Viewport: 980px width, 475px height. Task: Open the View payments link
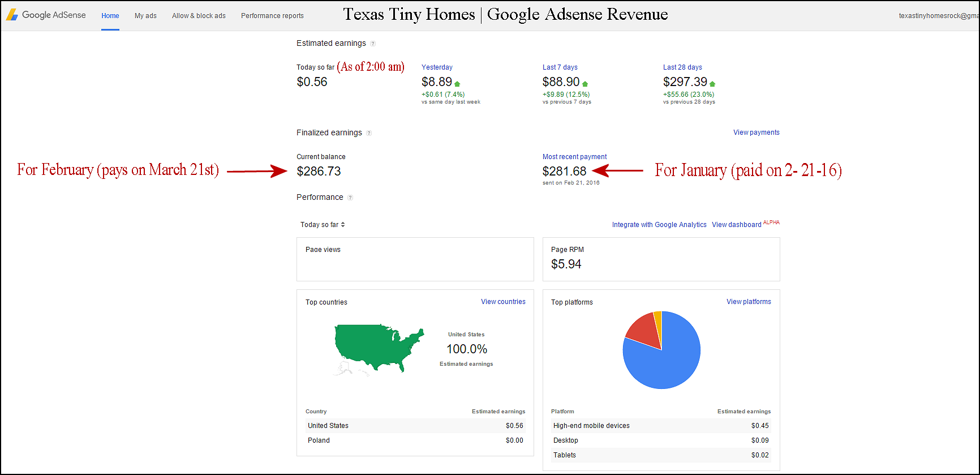[x=756, y=132]
